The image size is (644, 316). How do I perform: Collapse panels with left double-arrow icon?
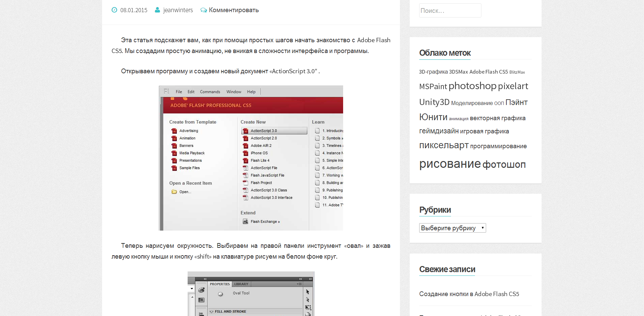point(205,279)
